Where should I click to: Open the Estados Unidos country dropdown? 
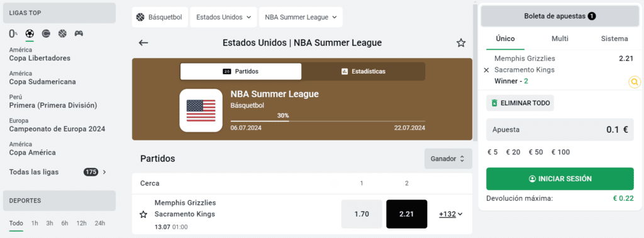(223, 17)
